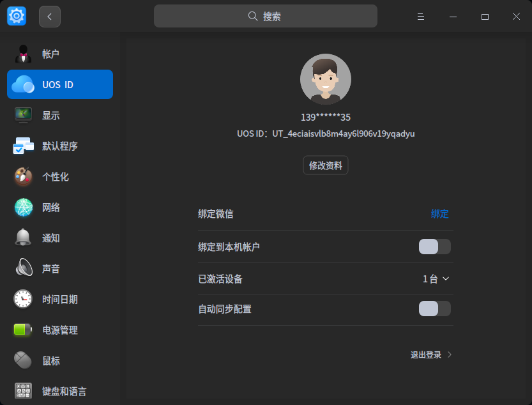Click the 默认程序 icon in sidebar
Image resolution: width=532 pixels, height=405 pixels.
tap(23, 146)
